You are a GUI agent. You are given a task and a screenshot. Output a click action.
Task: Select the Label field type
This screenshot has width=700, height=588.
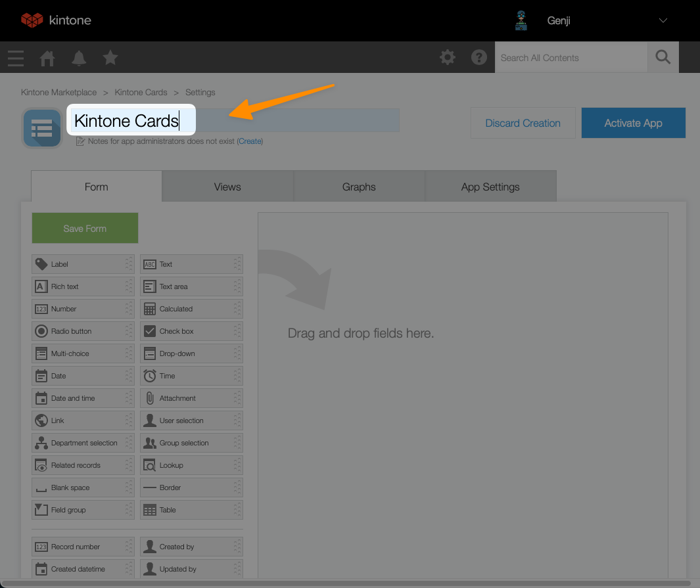[x=83, y=264]
